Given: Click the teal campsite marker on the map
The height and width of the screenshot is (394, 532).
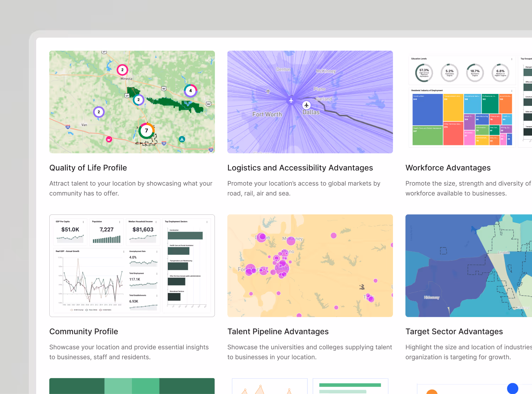Looking at the screenshot, I should 182,139.
